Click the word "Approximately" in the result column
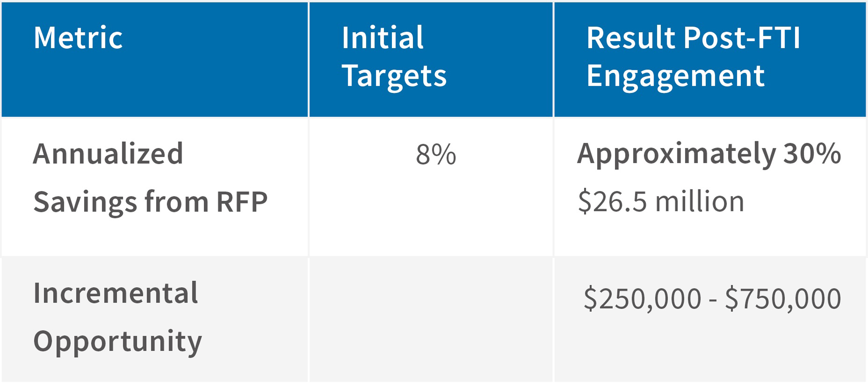Screen dimensions: 868x385 coord(676,154)
